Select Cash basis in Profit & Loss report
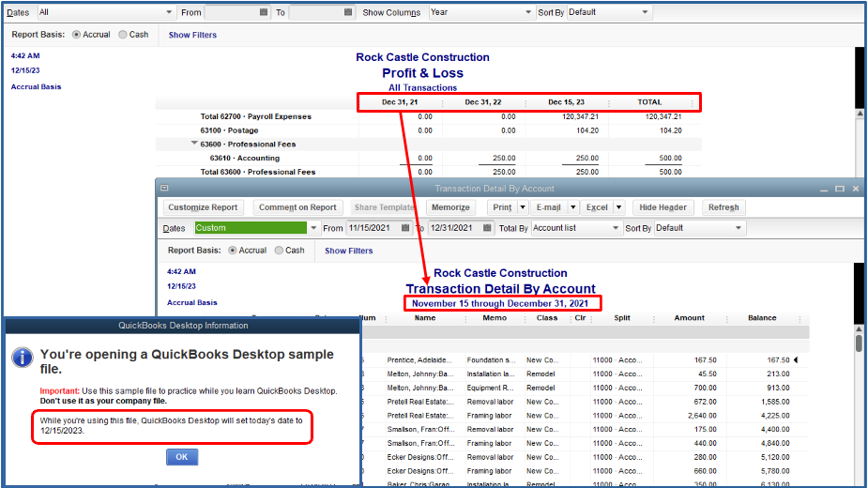This screenshot has width=868, height=488. pyautogui.click(x=122, y=35)
